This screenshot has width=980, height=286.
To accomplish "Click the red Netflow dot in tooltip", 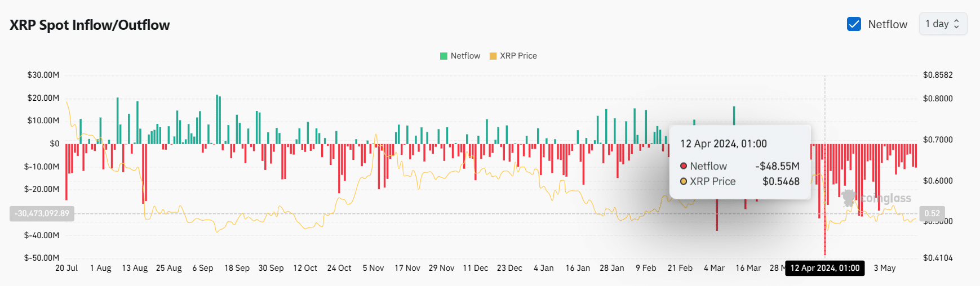I will (x=684, y=166).
